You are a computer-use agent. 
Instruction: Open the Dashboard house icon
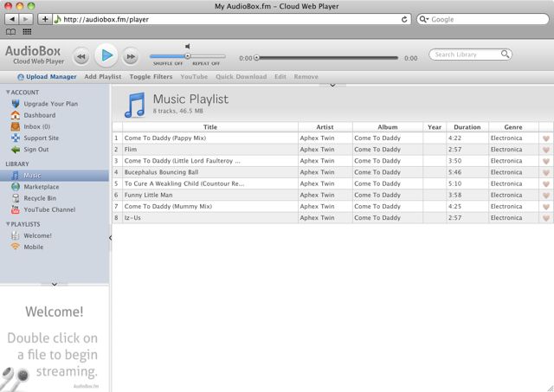click(16, 115)
